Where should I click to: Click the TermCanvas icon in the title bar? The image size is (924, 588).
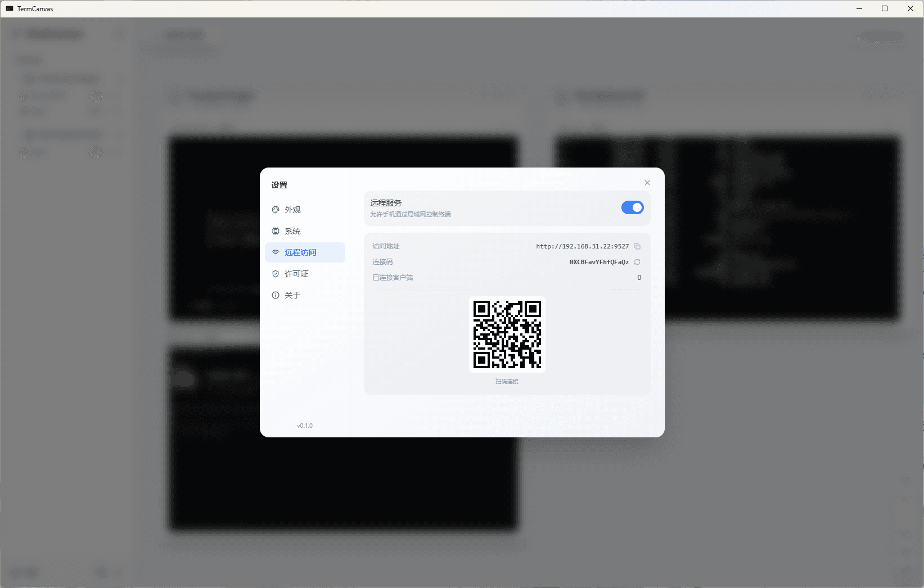(x=8, y=8)
